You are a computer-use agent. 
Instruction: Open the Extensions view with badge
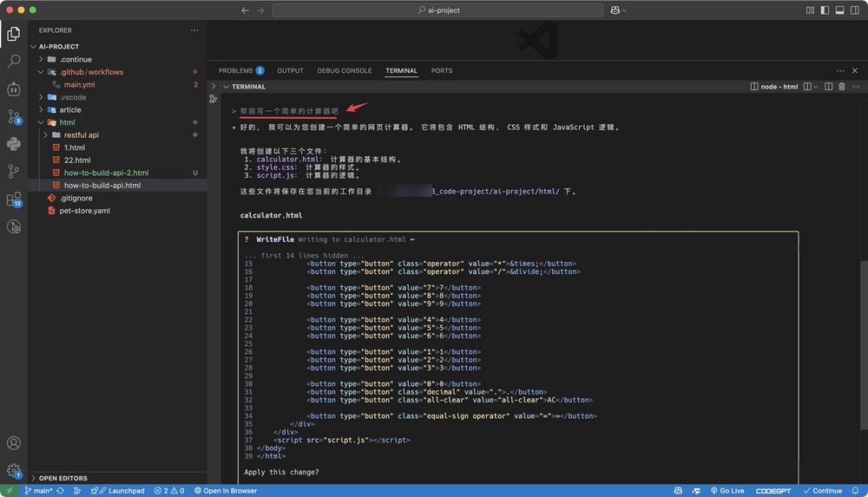[x=14, y=199]
